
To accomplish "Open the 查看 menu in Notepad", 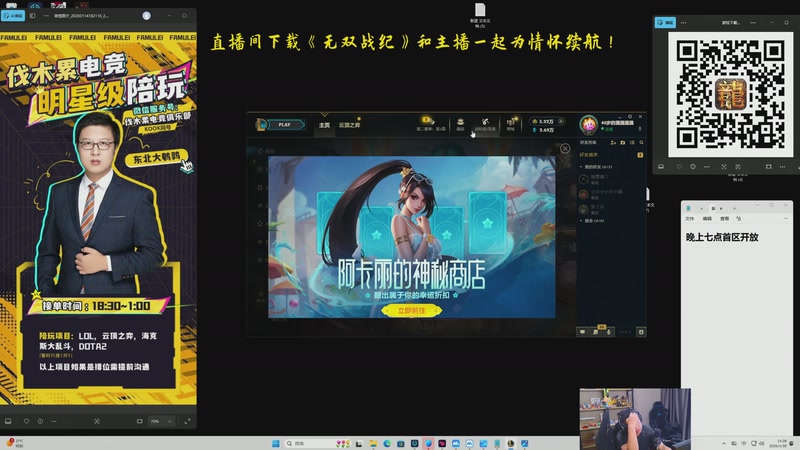I will pos(724,218).
